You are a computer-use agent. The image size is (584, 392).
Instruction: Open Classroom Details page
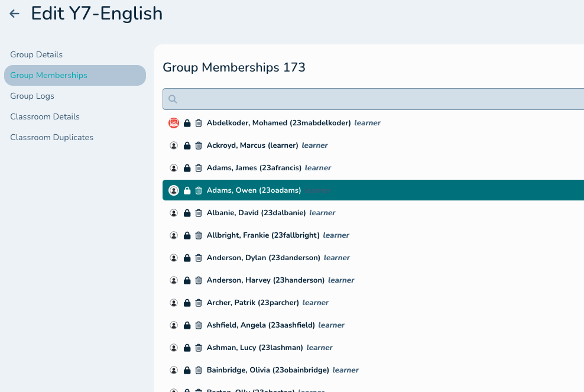(x=45, y=116)
